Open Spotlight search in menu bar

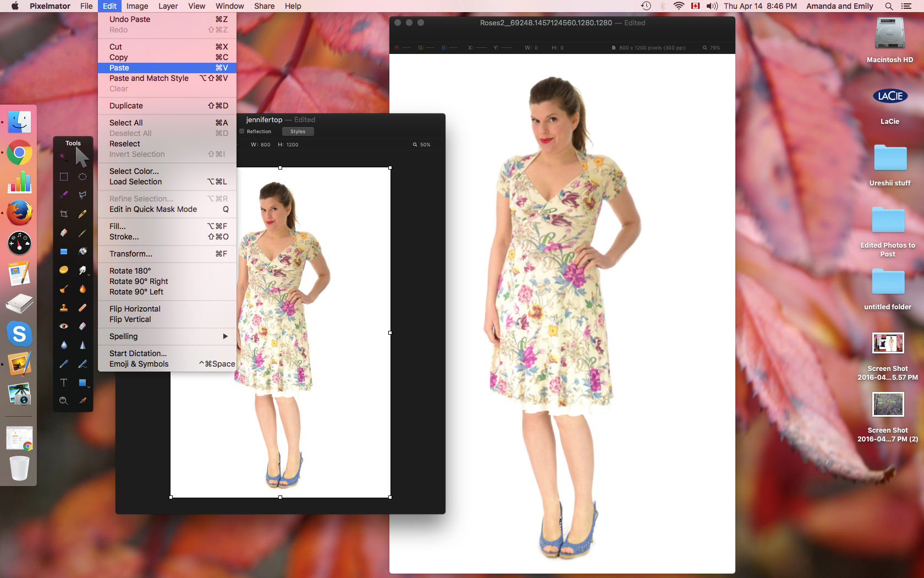tap(888, 6)
